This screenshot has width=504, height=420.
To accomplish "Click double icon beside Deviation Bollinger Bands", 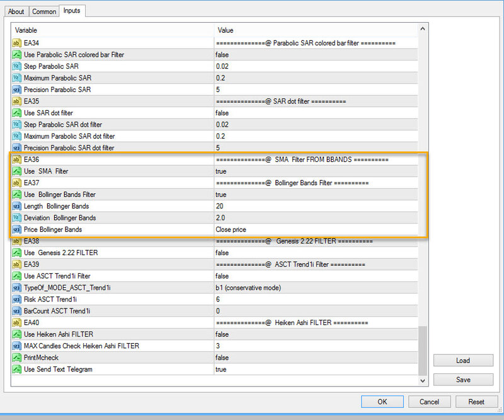I will 17,218.
